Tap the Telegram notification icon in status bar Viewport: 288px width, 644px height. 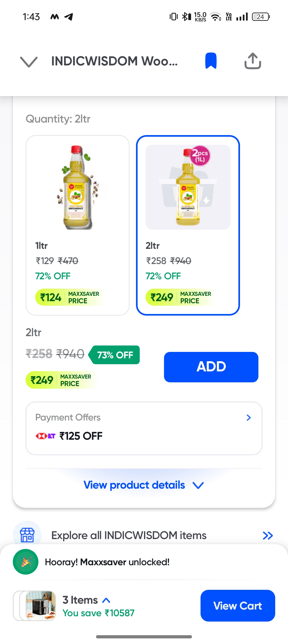pos(69,17)
